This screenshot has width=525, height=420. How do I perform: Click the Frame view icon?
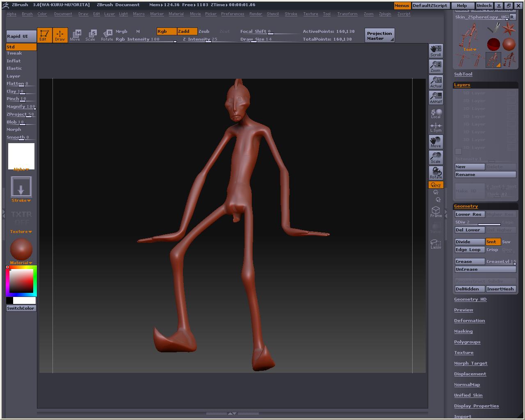click(436, 212)
